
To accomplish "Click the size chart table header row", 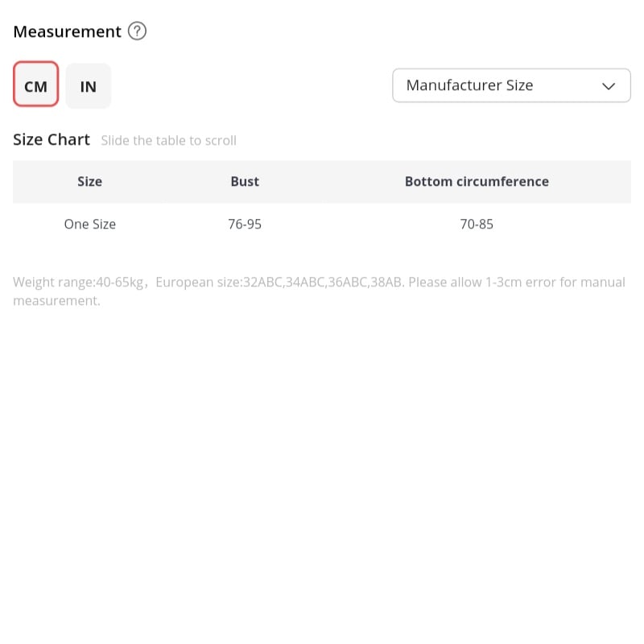I will [x=322, y=182].
